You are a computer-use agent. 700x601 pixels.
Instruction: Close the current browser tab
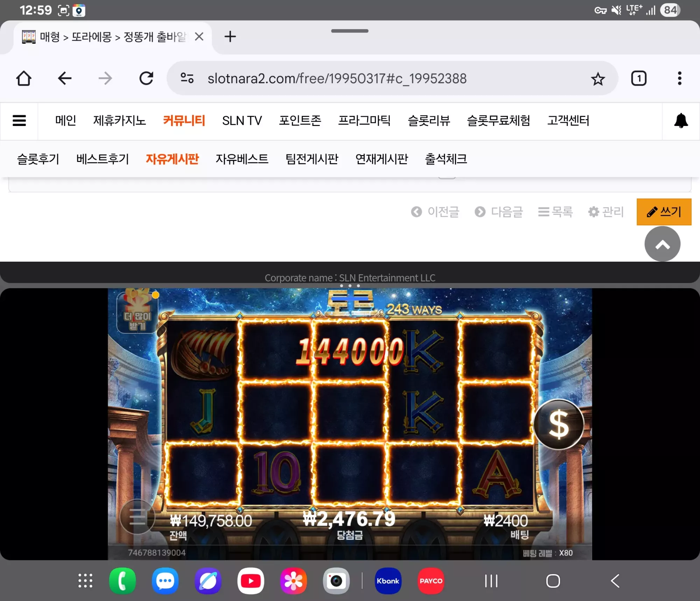coord(199,36)
